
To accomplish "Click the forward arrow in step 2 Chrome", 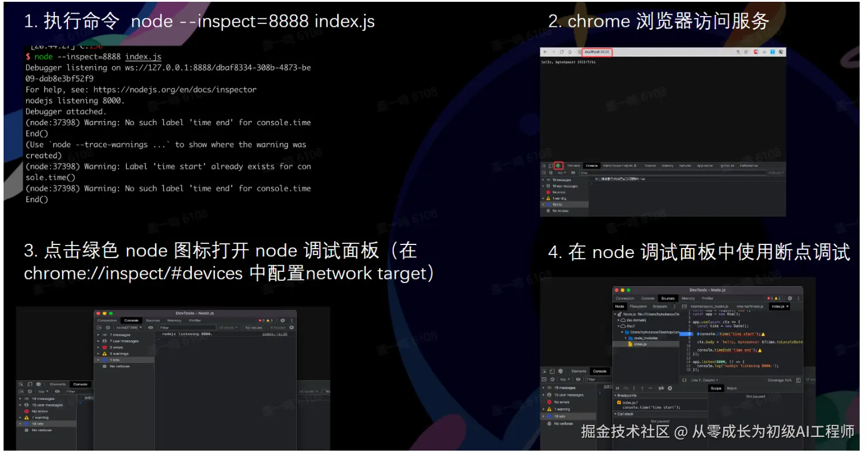I will tap(553, 52).
